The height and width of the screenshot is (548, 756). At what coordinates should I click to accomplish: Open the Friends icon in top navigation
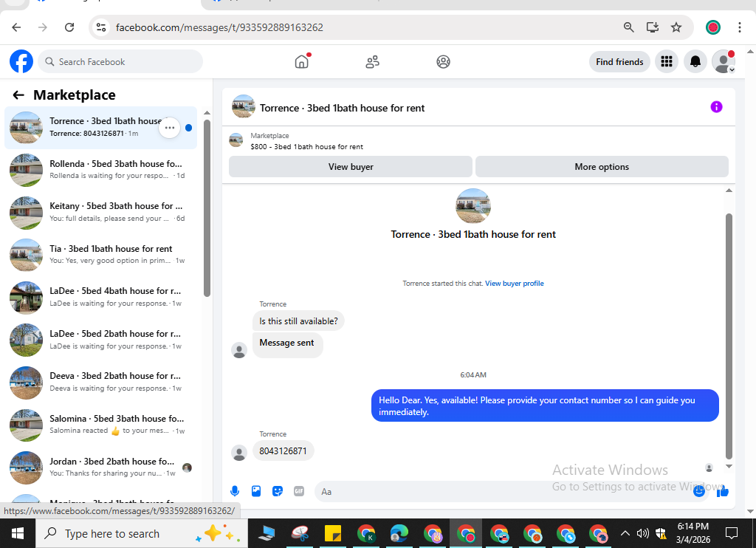point(372,62)
